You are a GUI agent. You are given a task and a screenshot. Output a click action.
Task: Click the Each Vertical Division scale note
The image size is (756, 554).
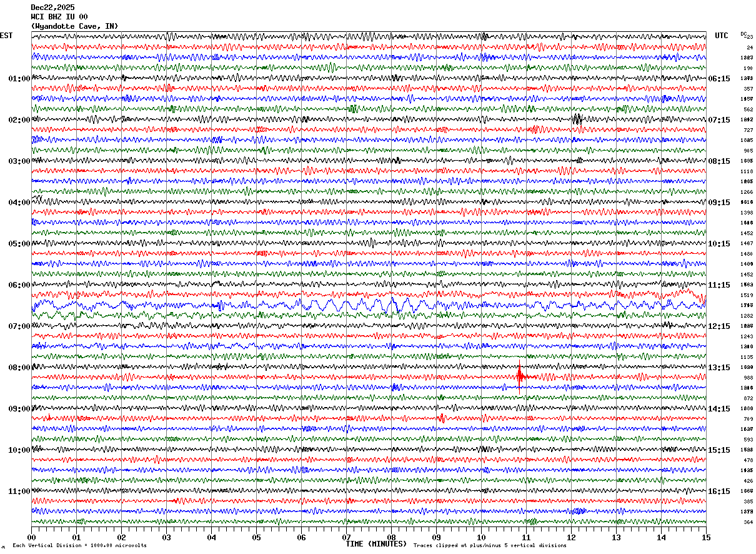click(x=79, y=545)
